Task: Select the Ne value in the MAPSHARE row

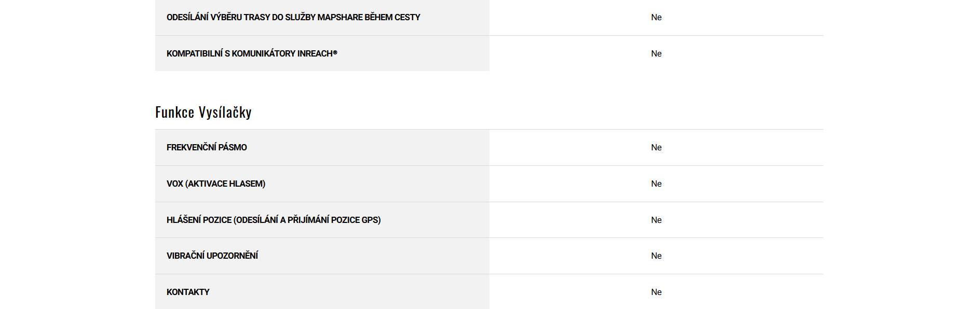Action: (x=656, y=18)
